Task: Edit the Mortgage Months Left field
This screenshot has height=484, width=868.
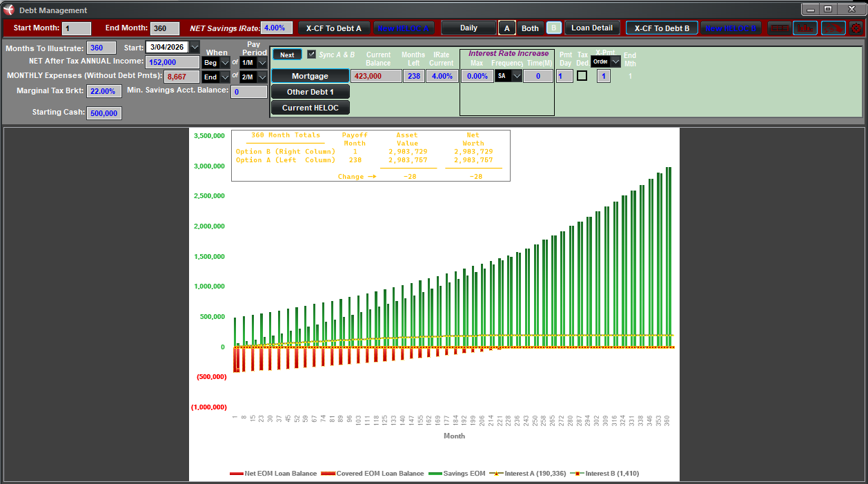Action: click(414, 76)
